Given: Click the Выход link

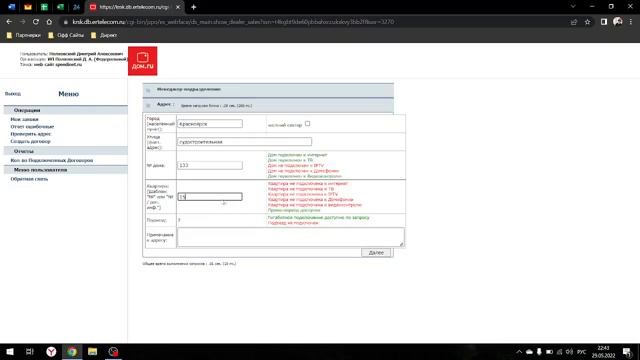Looking at the screenshot, I should coord(13,94).
